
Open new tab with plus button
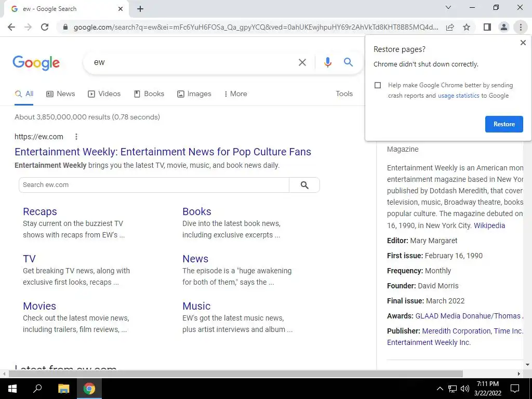coord(140,9)
